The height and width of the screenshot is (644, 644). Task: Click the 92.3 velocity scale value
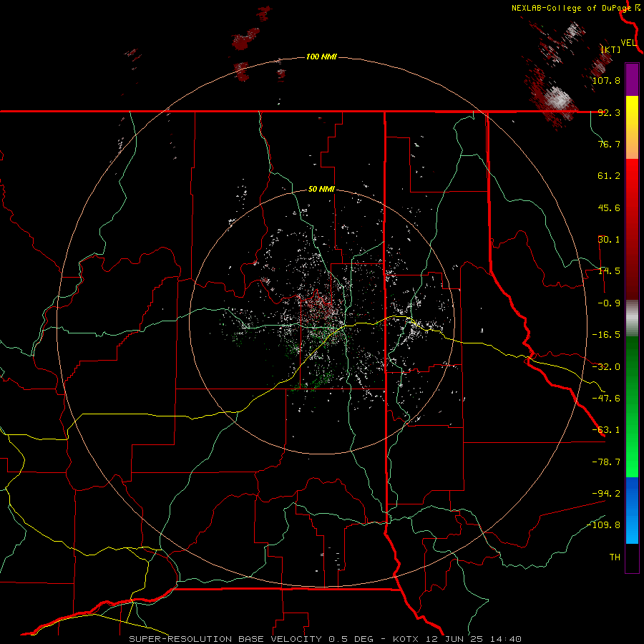coord(609,112)
